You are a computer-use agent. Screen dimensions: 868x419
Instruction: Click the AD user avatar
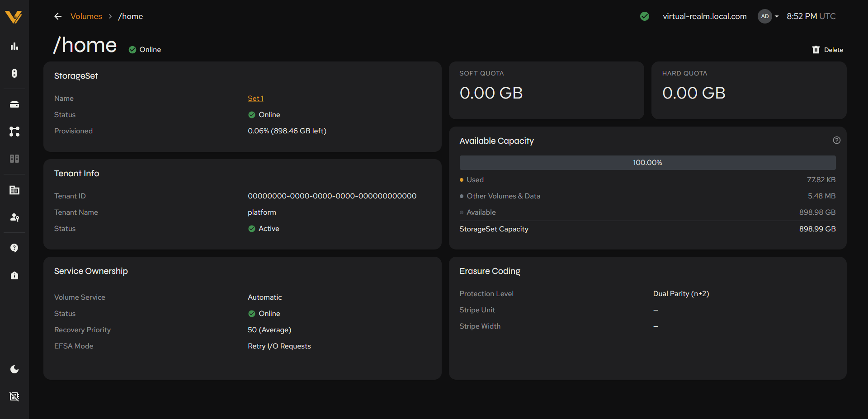point(765,16)
